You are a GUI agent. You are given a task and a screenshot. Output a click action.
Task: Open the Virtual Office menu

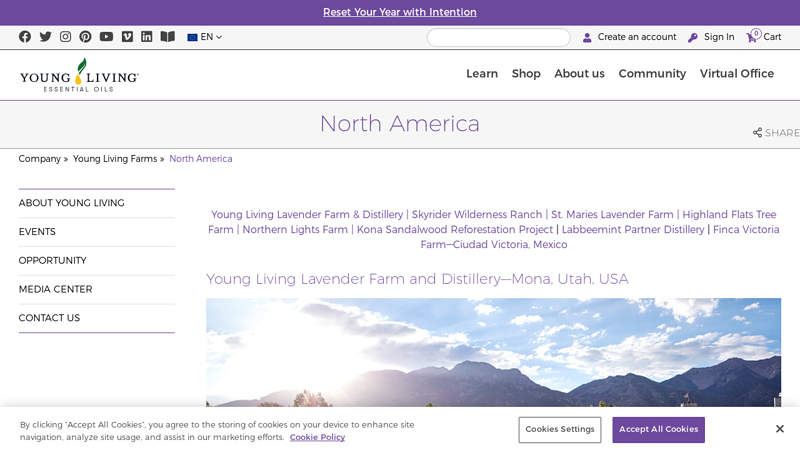coord(737,73)
